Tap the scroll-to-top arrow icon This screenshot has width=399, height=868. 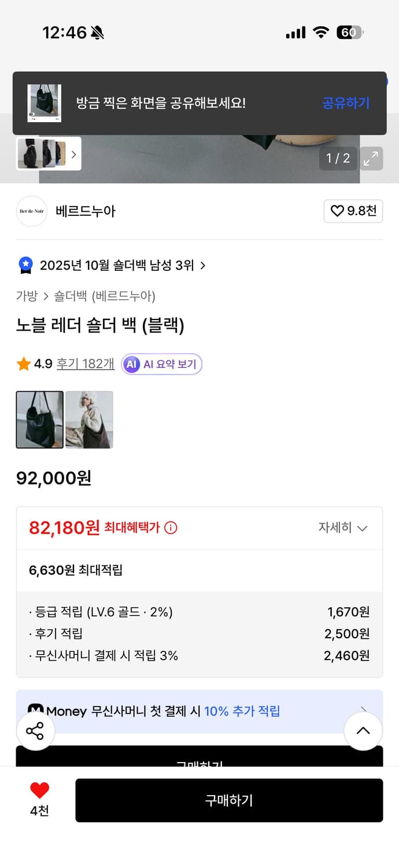(363, 731)
